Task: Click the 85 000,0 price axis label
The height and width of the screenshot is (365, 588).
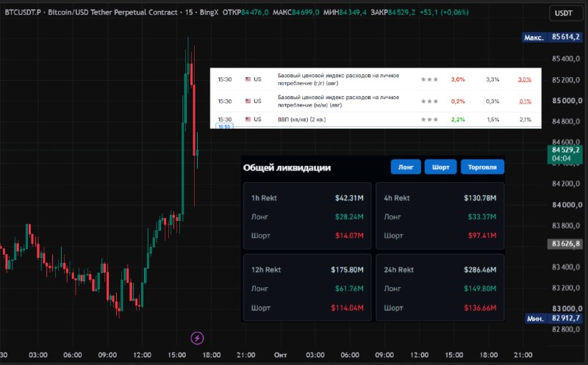Action: 566,101
